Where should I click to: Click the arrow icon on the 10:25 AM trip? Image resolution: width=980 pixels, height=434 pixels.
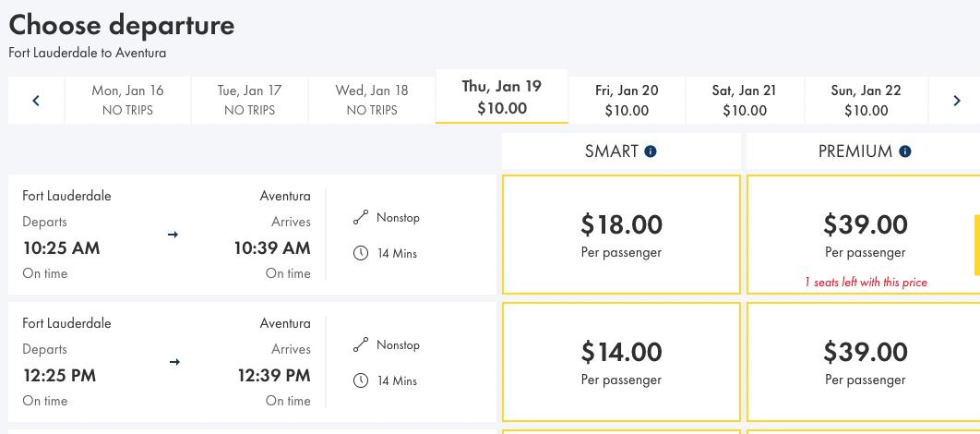pyautogui.click(x=173, y=235)
